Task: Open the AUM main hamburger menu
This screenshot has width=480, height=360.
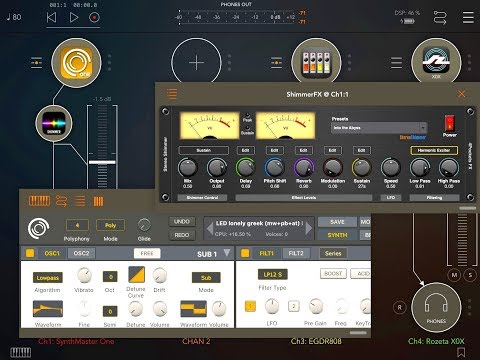Action: 468,17
